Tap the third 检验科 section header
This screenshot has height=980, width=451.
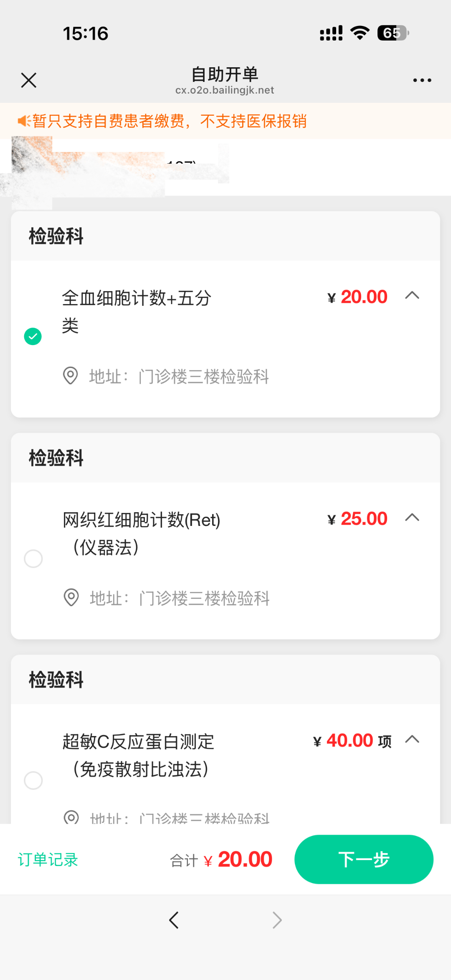(x=56, y=680)
